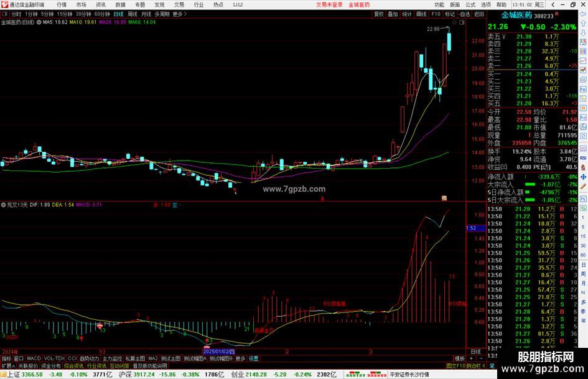Click the 30 minute shortcut in sidebar
The height and width of the screenshot is (379, 588).
(583, 246)
